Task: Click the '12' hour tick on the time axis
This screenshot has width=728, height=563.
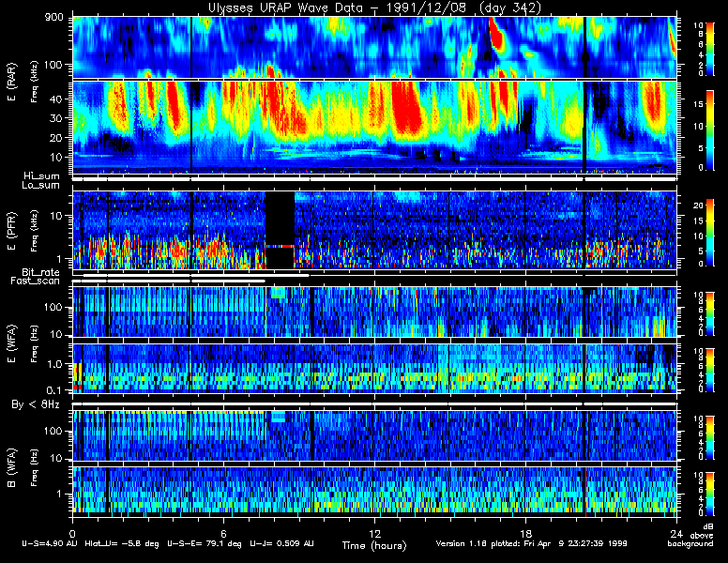Action: pyautogui.click(x=374, y=533)
